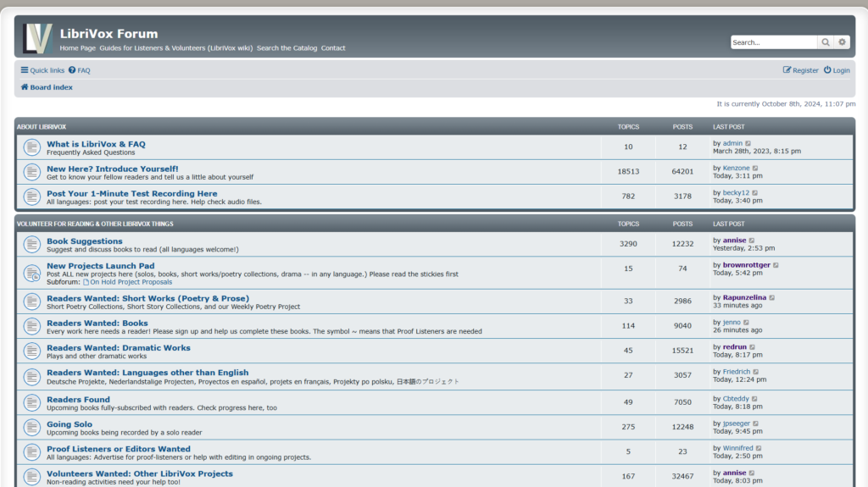Click the forum icon beside Proof Listeners or Editors Wanted
Screen dimensions: 868x487
[32, 452]
